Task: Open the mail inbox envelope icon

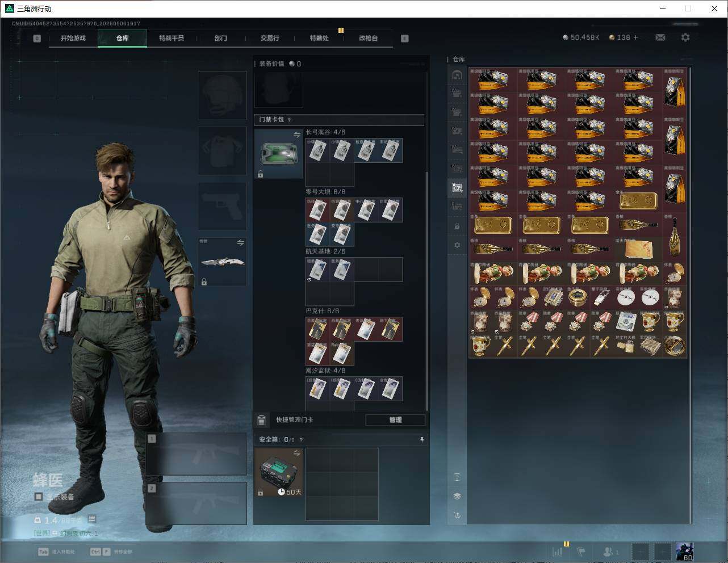Action: click(660, 37)
